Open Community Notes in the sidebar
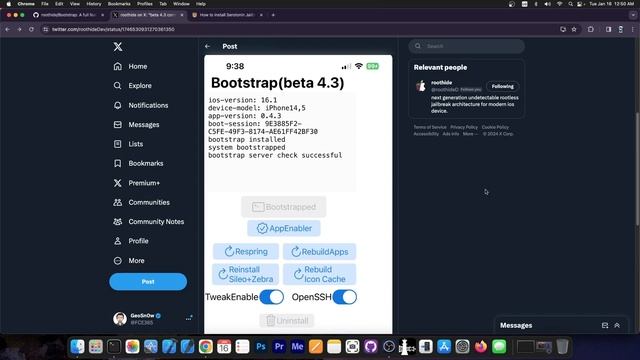 tap(149, 222)
